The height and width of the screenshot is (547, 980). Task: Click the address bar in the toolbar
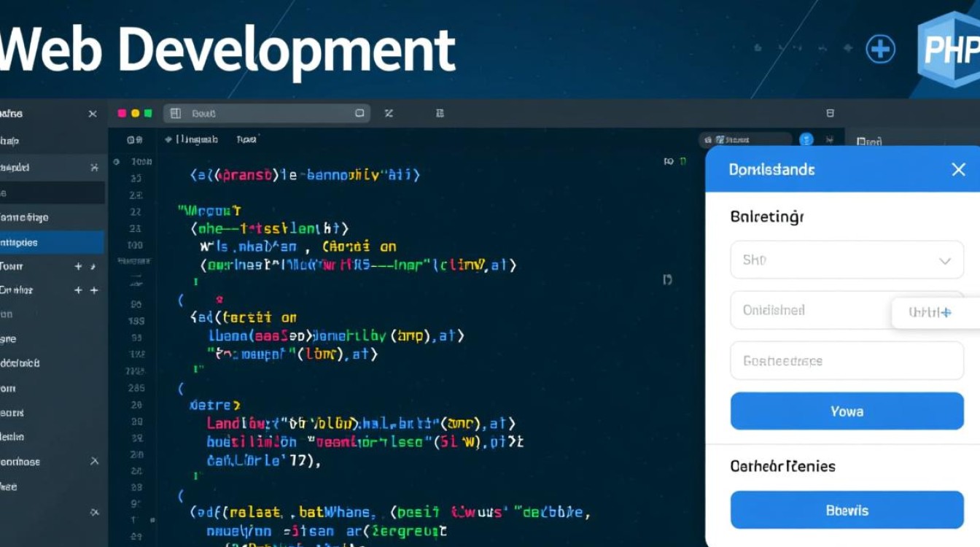(266, 114)
